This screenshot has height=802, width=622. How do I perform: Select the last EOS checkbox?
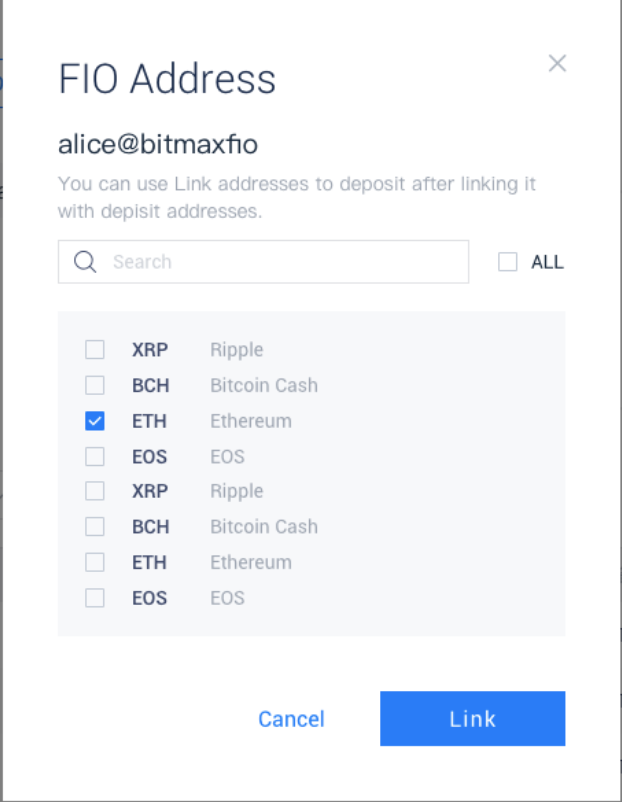pos(95,598)
